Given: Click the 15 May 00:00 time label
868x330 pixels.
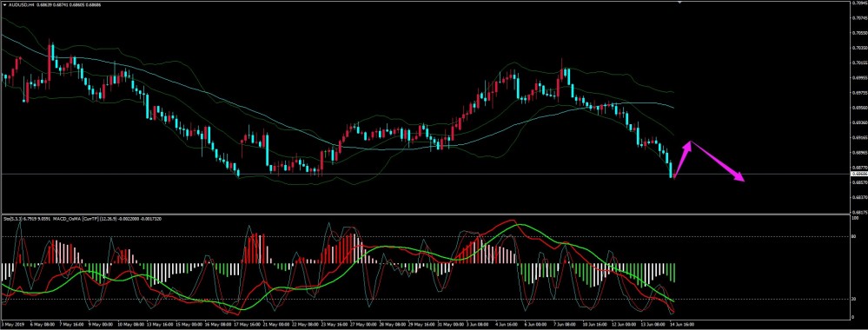Looking at the screenshot, I should pyautogui.click(x=189, y=325).
